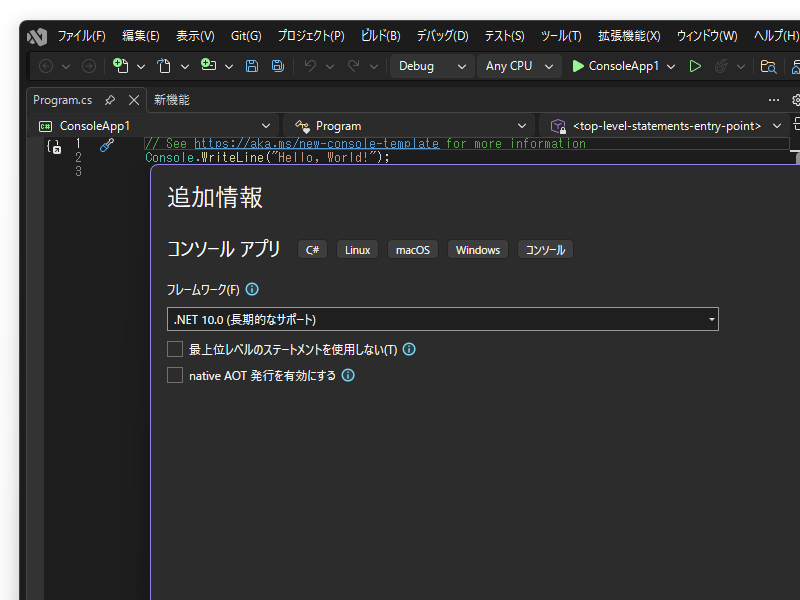Click the aka.ms/new-console-template link
Image resolution: width=800 pixels, height=600 pixels.
310,143
